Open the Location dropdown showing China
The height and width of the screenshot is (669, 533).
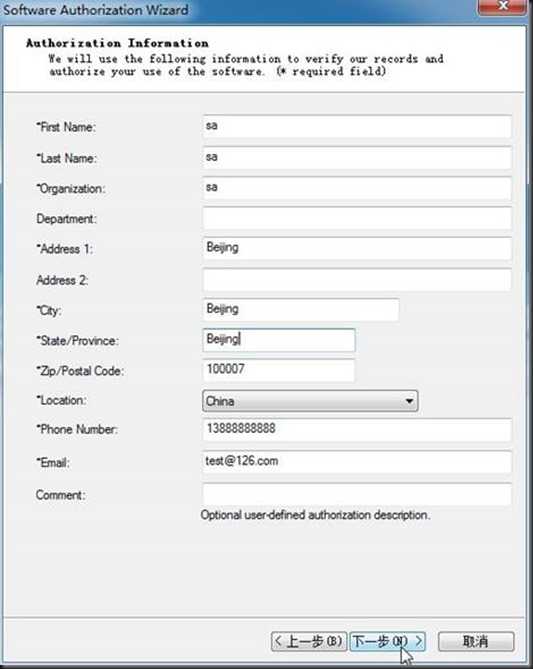click(x=310, y=401)
